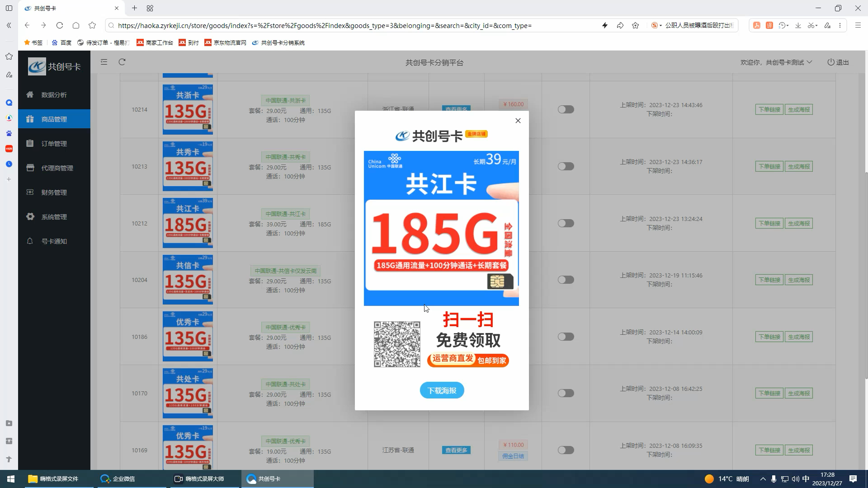Viewport: 868px width, 488px height.
Task: Open 号卡通知 in the sidebar
Action: point(54,241)
